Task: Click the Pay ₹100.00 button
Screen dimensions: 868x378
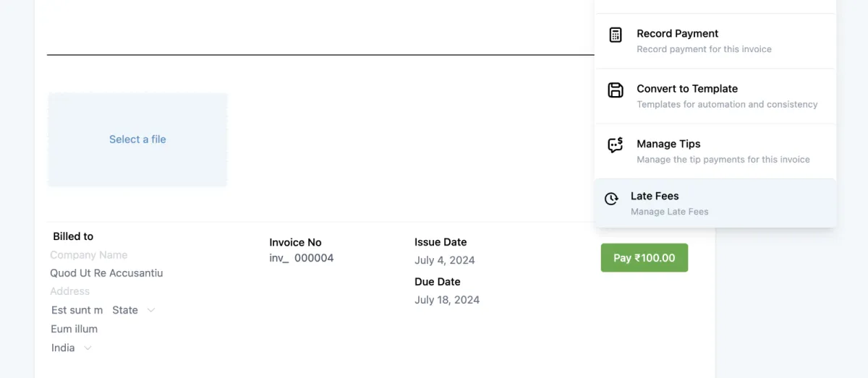Action: coord(644,258)
